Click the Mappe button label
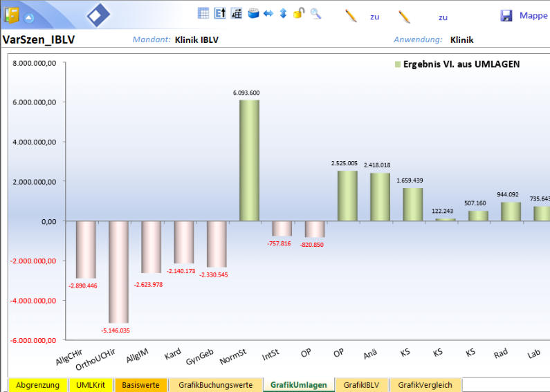Screen dimensions: 550x392 tap(533, 16)
